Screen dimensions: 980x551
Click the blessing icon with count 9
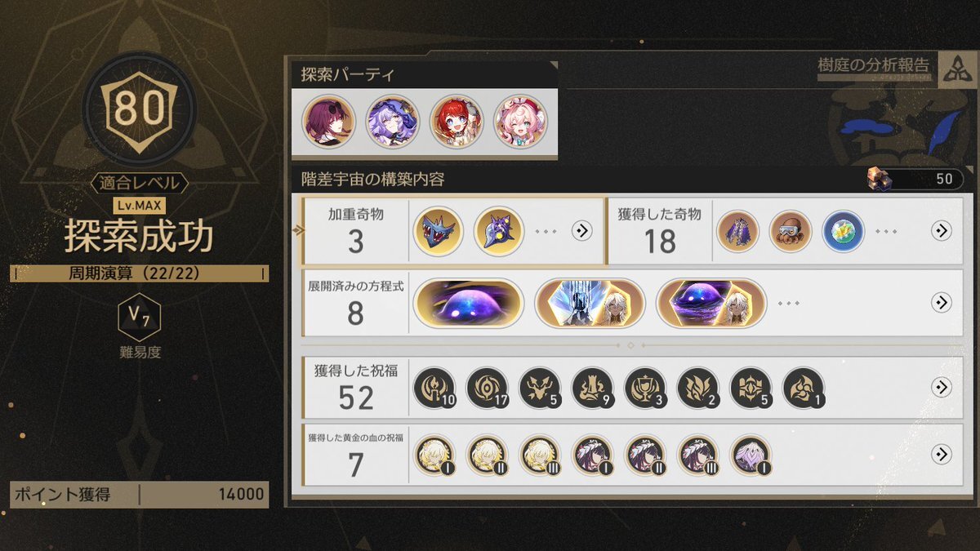(x=592, y=389)
